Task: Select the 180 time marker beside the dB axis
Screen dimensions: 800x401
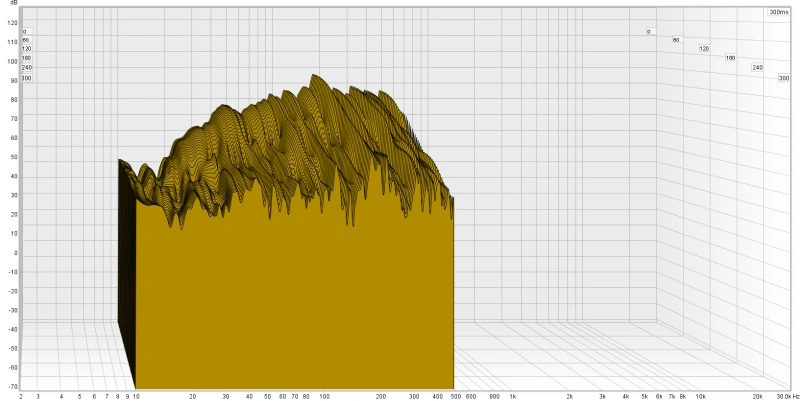Action: click(26, 58)
